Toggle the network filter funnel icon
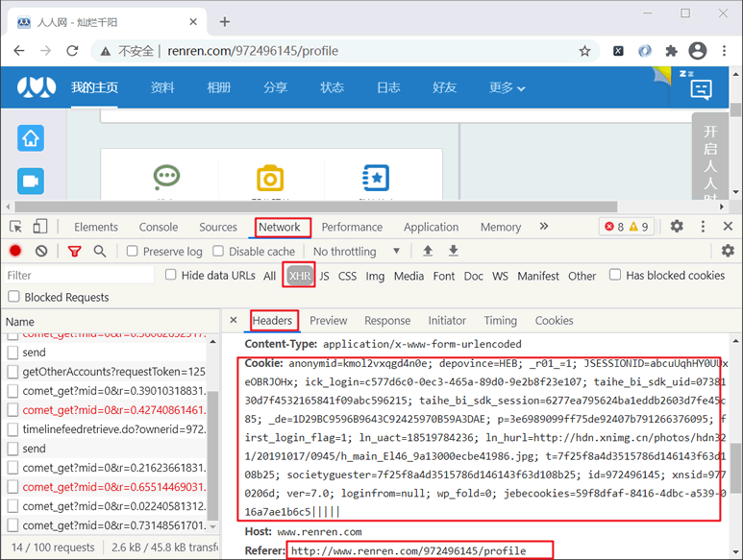743x560 pixels. click(x=74, y=251)
